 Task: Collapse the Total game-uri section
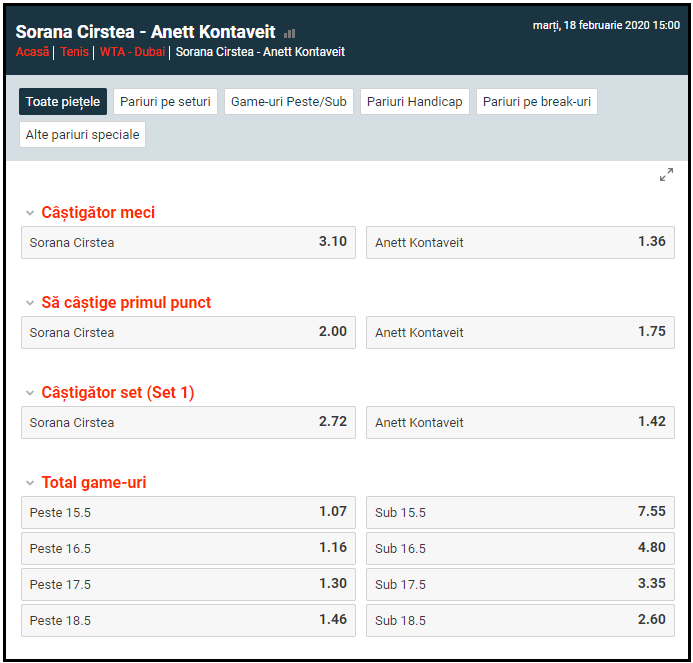[29, 483]
